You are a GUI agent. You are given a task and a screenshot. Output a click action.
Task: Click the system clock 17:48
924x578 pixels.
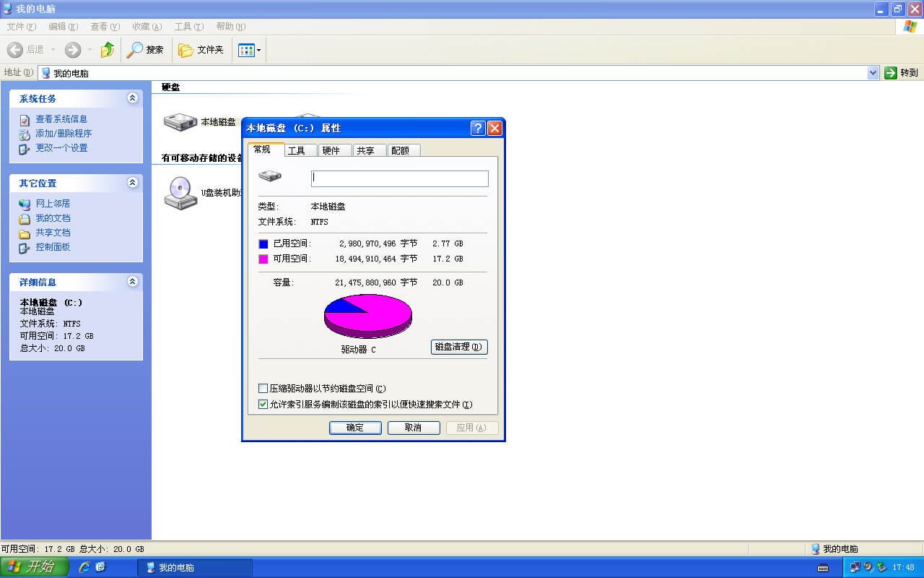tap(903, 568)
